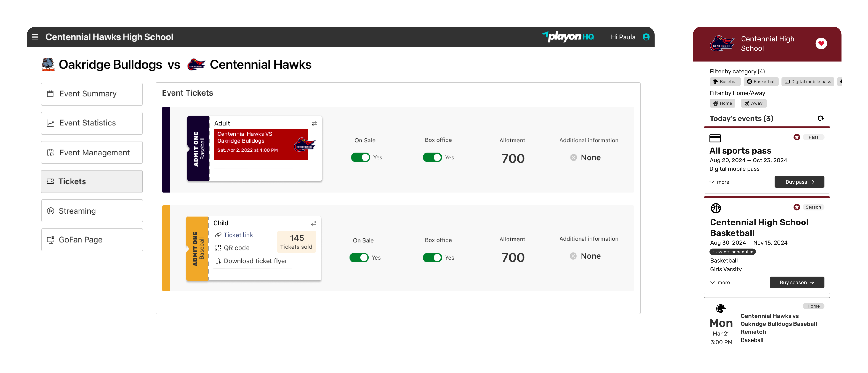Filter events by Home games
Viewport: 868px width, 373px height.
pyautogui.click(x=722, y=103)
